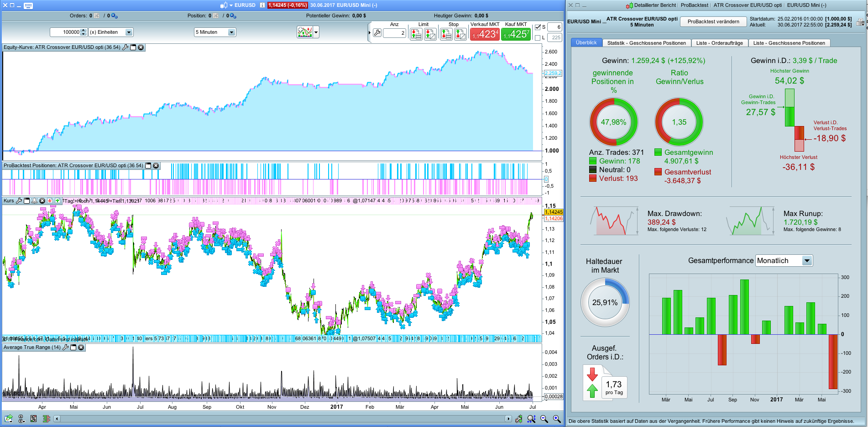This screenshot has width=868, height=427.
Task: Click the scroll-left arrow of chart scrollbar
Action: [x=57, y=419]
